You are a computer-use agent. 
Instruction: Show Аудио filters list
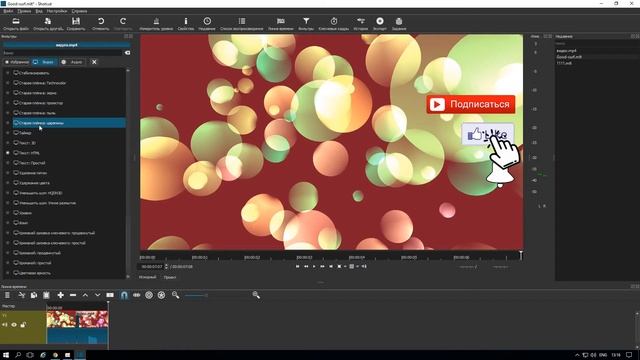coord(72,62)
